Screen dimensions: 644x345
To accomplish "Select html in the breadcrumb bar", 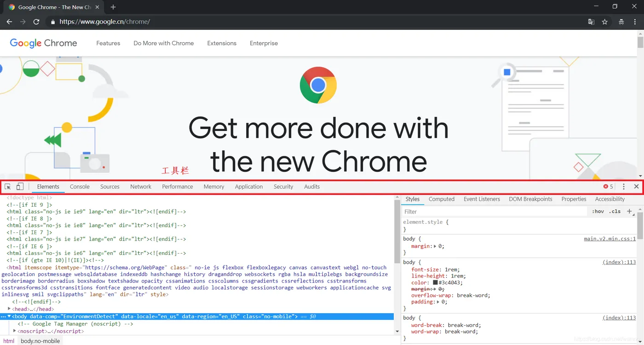I will point(9,341).
